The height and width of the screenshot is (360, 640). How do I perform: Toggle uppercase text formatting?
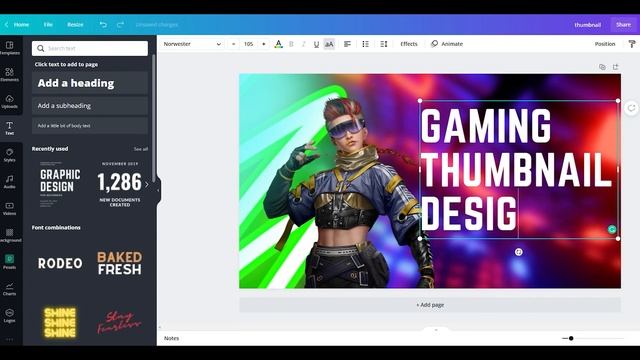click(x=329, y=44)
